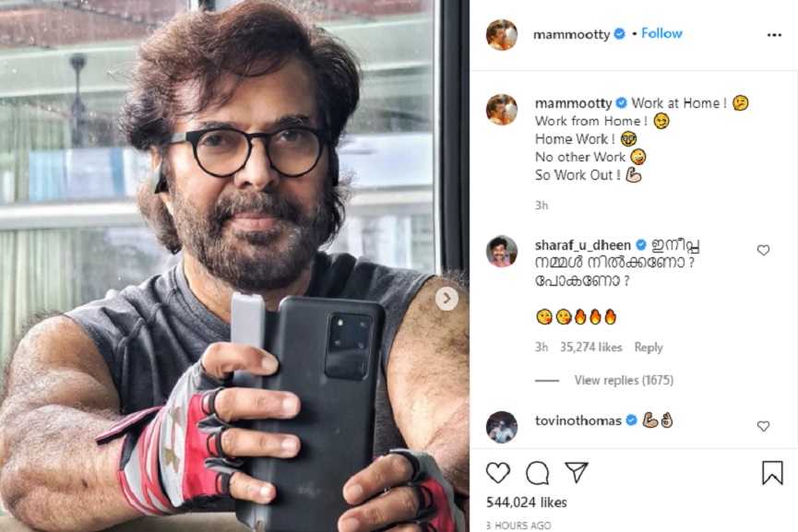Viewport: 798px width, 532px height.
Task: Click mammootty avatar beside the caption
Action: [x=502, y=110]
